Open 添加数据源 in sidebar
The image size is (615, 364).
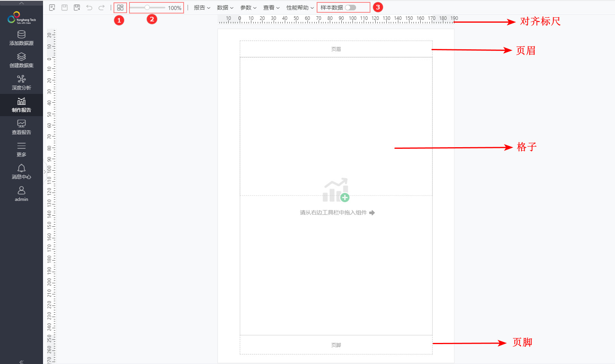22,38
